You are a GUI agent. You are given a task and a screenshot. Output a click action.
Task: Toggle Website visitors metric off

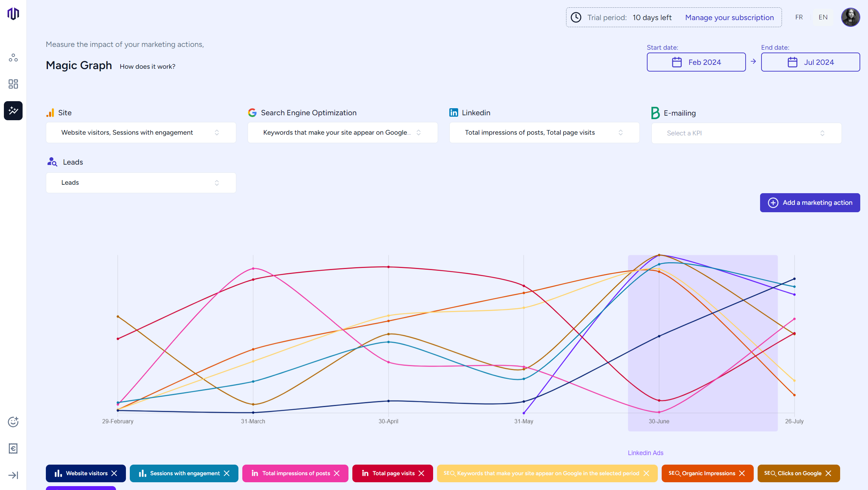point(115,473)
